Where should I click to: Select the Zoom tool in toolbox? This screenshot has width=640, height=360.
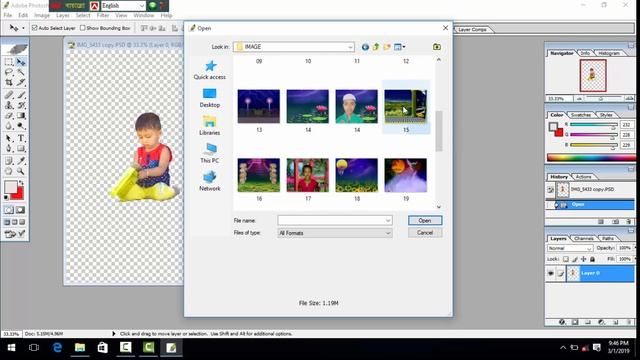(x=21, y=171)
